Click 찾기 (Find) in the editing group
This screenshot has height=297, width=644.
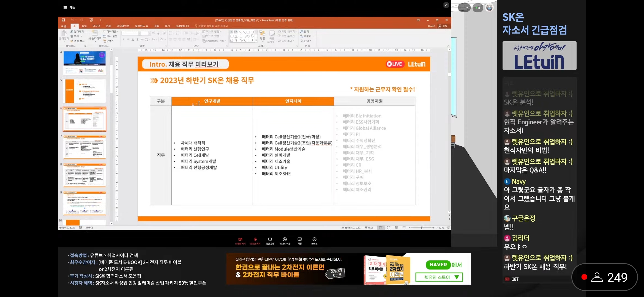(305, 31)
